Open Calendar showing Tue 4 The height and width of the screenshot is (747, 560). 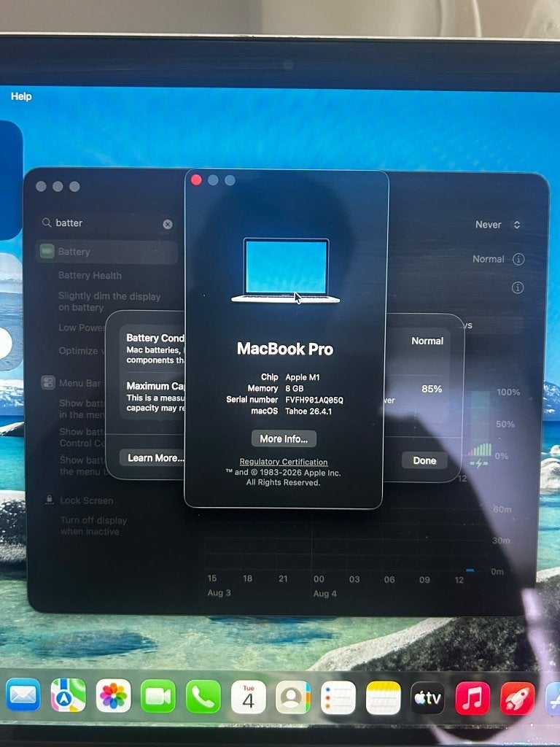pos(248,697)
